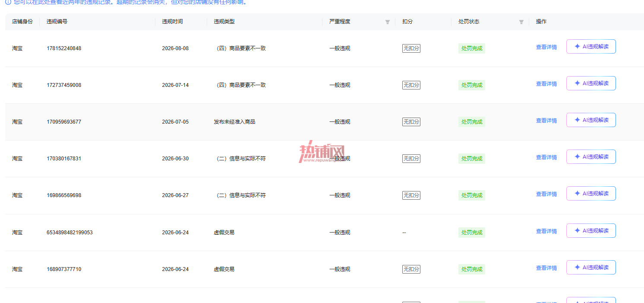This screenshot has width=644, height=303.
Task: Open AI违规解读 for violation 172737459008
Action: click(x=591, y=83)
